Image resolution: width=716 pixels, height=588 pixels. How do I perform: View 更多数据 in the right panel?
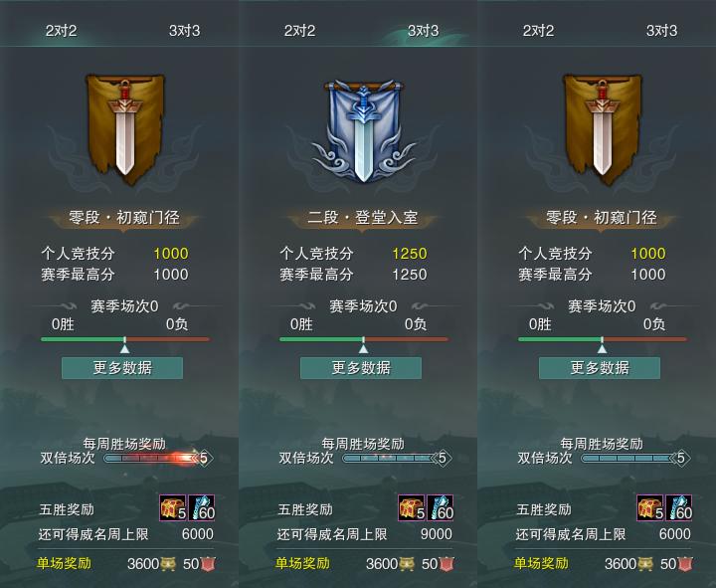click(600, 368)
